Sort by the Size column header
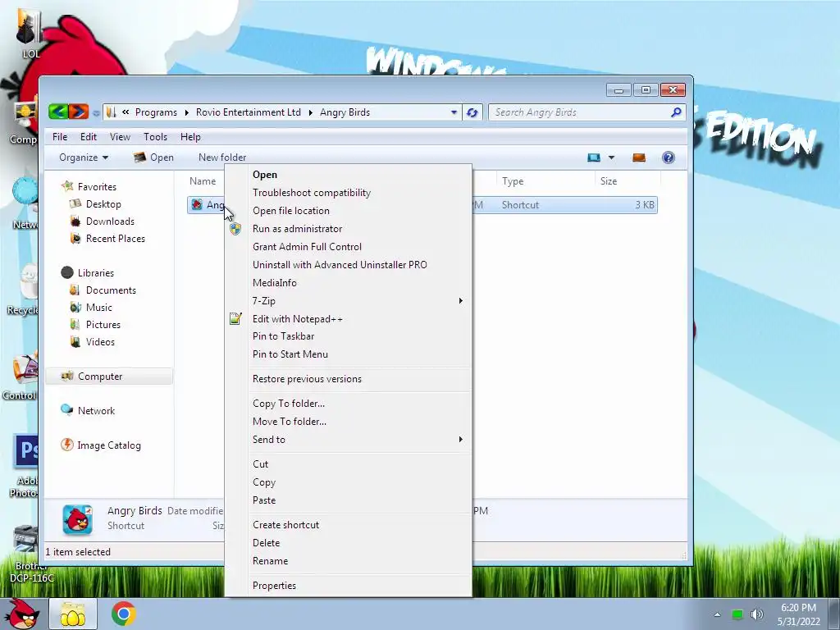Viewport: 840px width, 630px height. (628, 181)
